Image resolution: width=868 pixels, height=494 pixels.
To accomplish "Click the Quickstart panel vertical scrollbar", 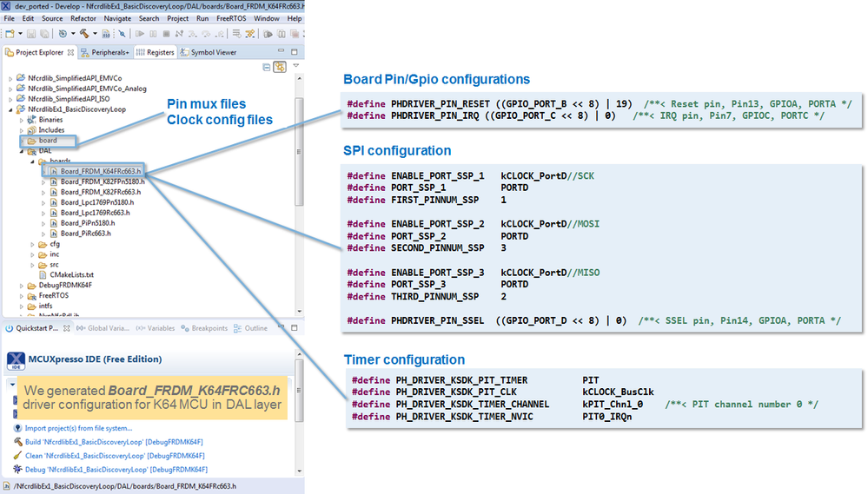I will pos(299,390).
